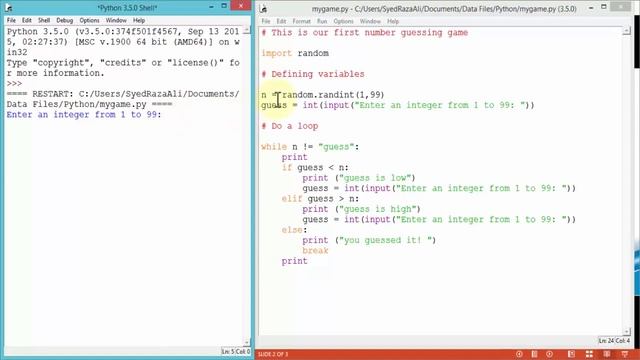
Task: Open the Window menu in mygame.py editor
Action: tap(370, 21)
